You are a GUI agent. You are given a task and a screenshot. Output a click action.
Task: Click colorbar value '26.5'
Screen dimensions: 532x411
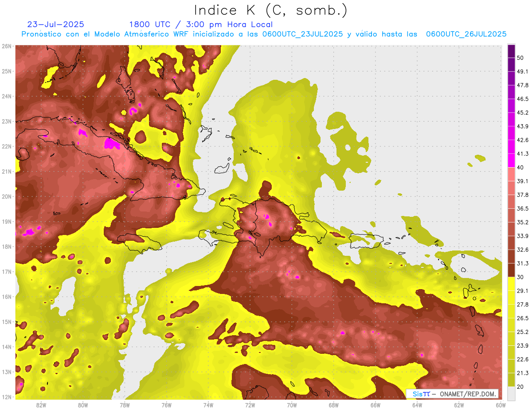[522, 318]
